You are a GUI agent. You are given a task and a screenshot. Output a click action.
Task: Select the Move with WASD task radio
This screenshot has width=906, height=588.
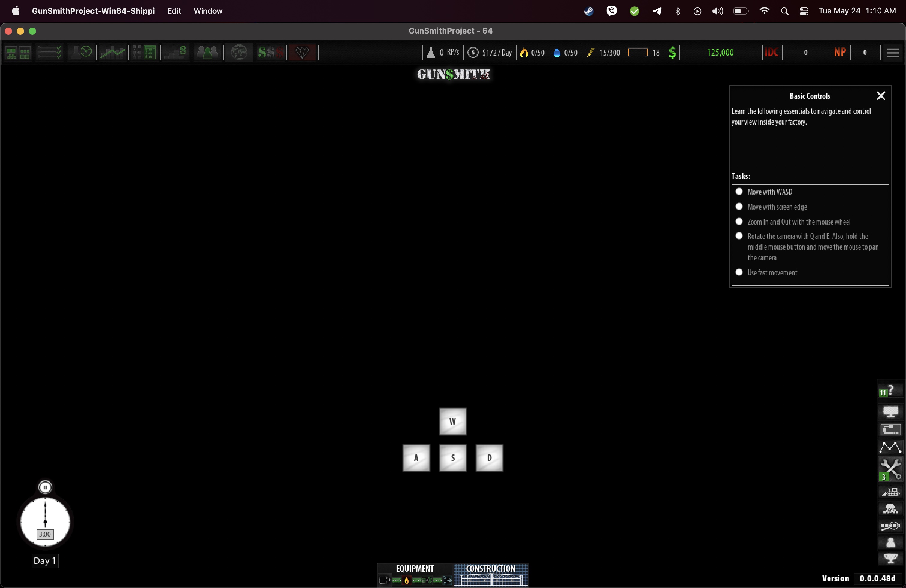pos(739,191)
